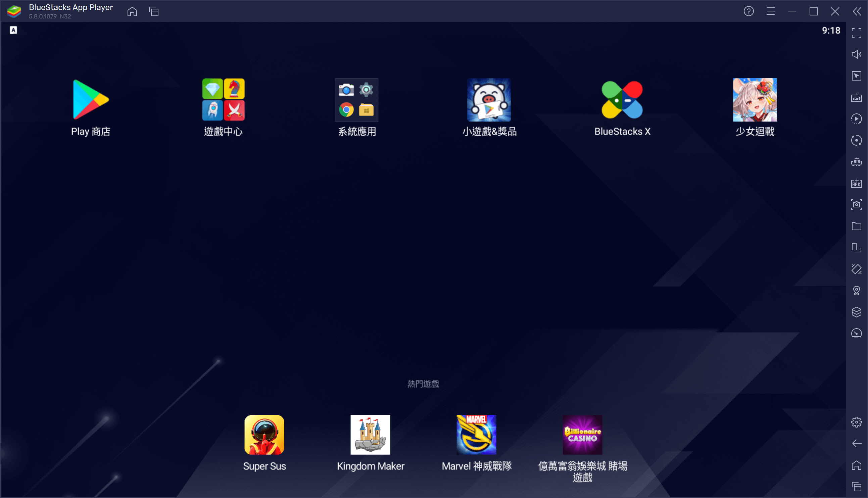Viewport: 868px width, 498px height.
Task: Open Marvel 神威戰隊 game
Action: [x=476, y=435]
